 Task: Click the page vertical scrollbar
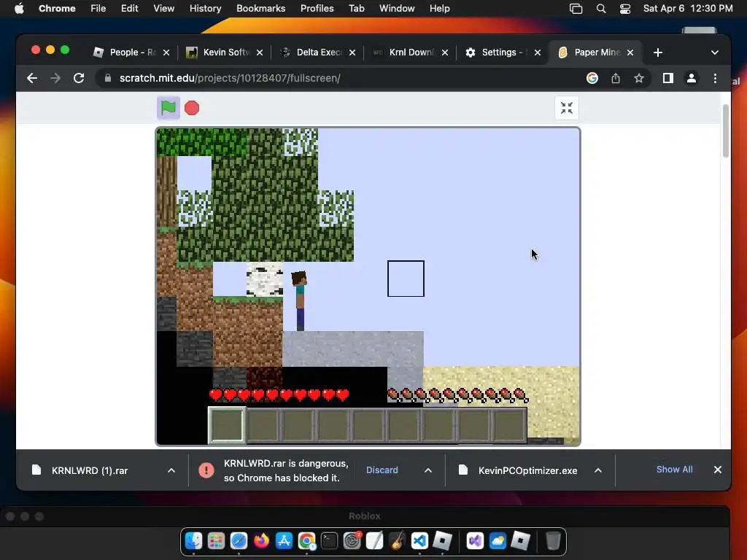[726, 131]
